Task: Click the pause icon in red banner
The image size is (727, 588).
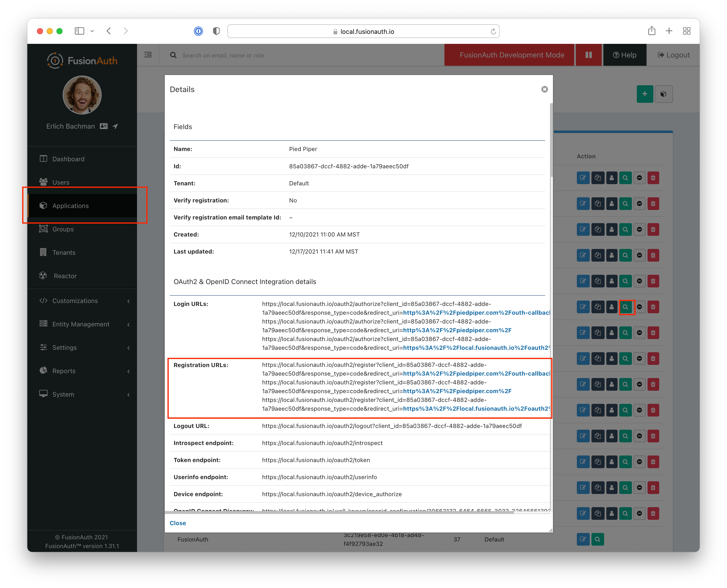Action: point(588,55)
